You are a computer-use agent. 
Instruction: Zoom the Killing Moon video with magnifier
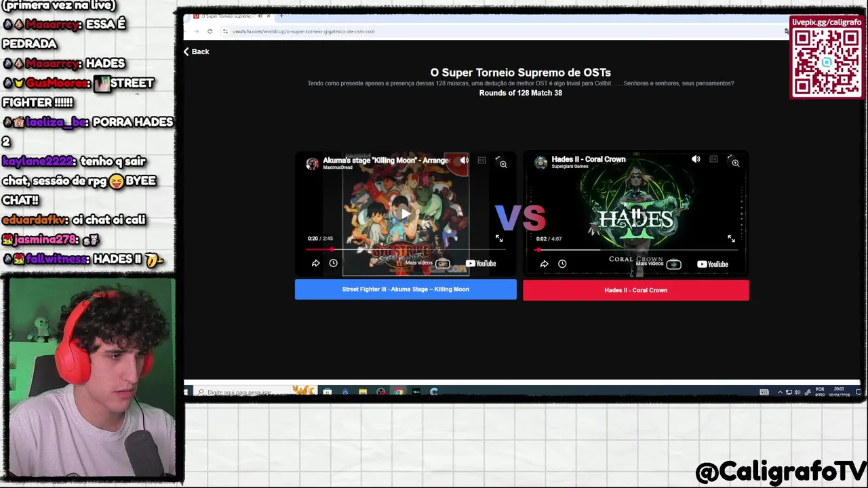(503, 164)
